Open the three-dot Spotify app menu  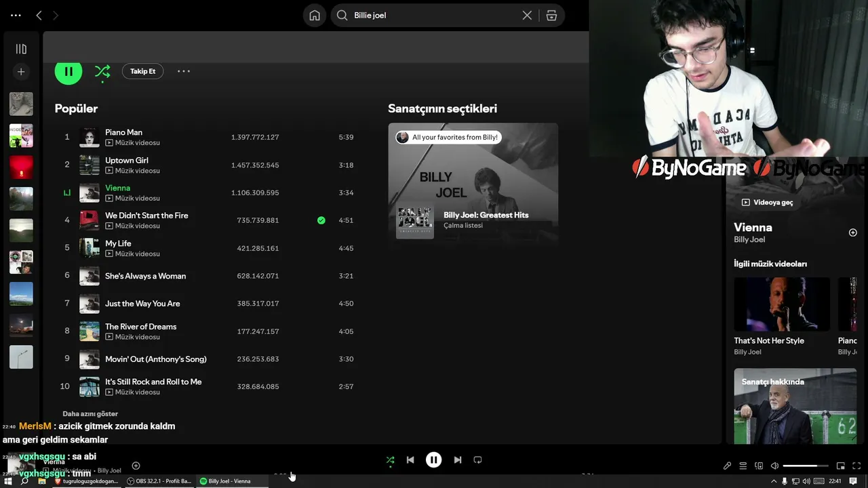click(x=16, y=15)
